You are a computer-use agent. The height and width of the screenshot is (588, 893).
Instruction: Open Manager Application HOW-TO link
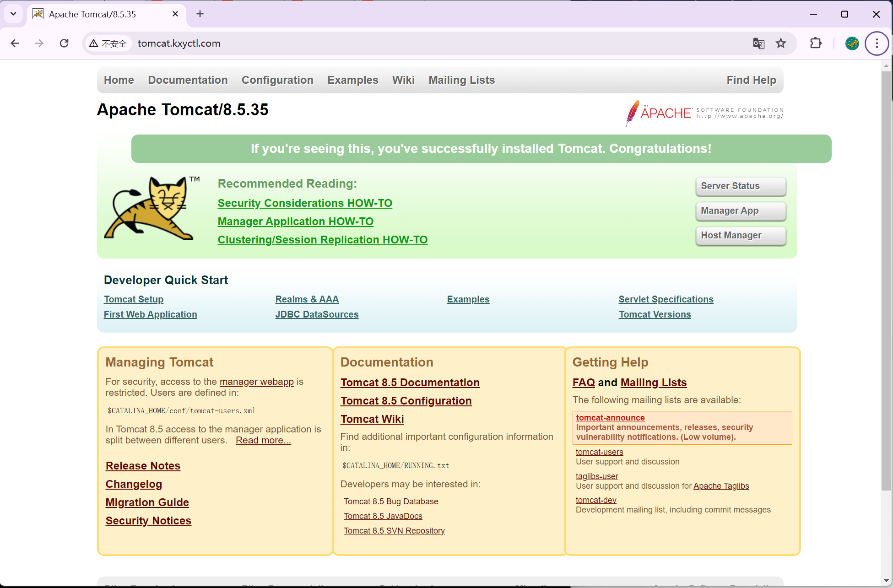[296, 221]
